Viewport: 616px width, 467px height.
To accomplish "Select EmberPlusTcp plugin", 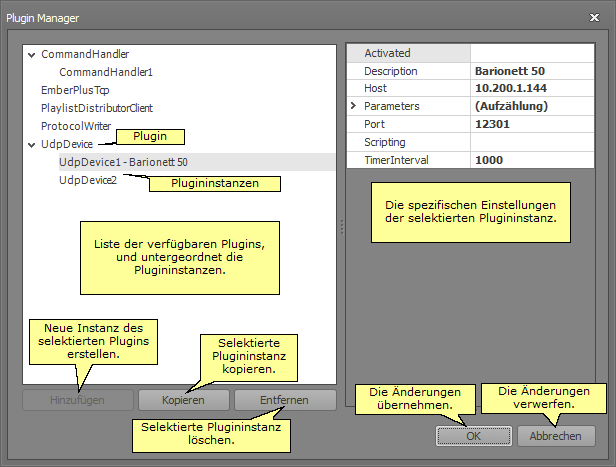I will 75,90.
